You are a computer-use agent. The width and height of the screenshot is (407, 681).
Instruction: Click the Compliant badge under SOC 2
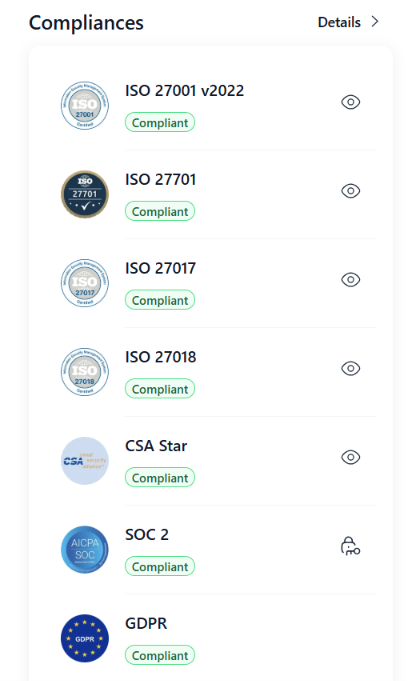(160, 566)
